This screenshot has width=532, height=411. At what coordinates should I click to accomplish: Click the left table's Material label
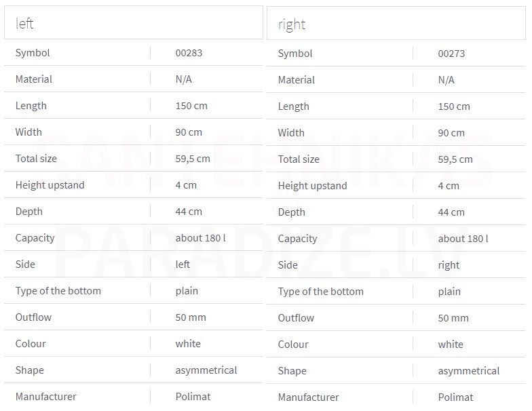pyautogui.click(x=34, y=79)
